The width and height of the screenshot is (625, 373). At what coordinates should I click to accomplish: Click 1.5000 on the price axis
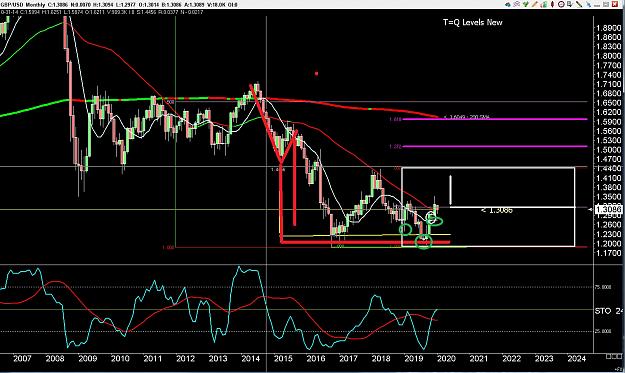(x=609, y=150)
